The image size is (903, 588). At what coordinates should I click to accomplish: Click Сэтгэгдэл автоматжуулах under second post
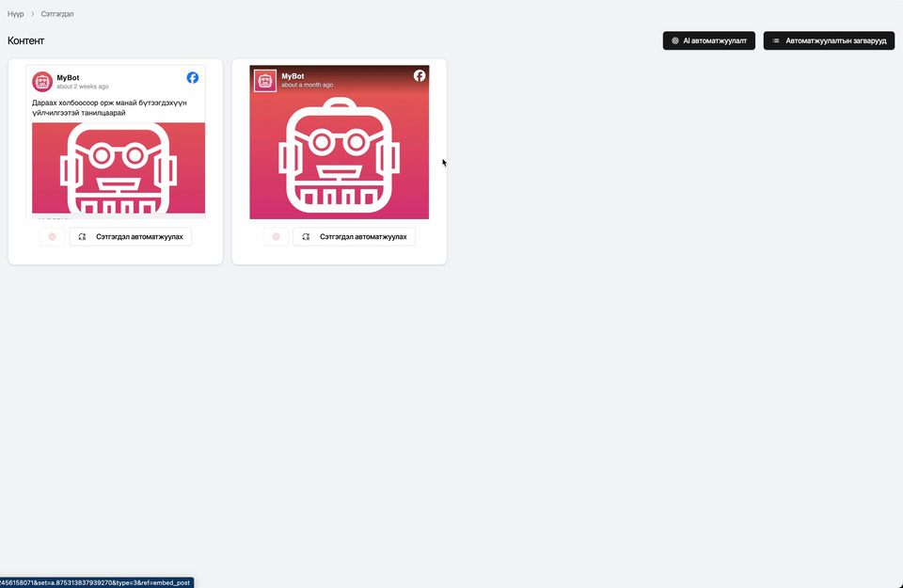pyautogui.click(x=354, y=237)
